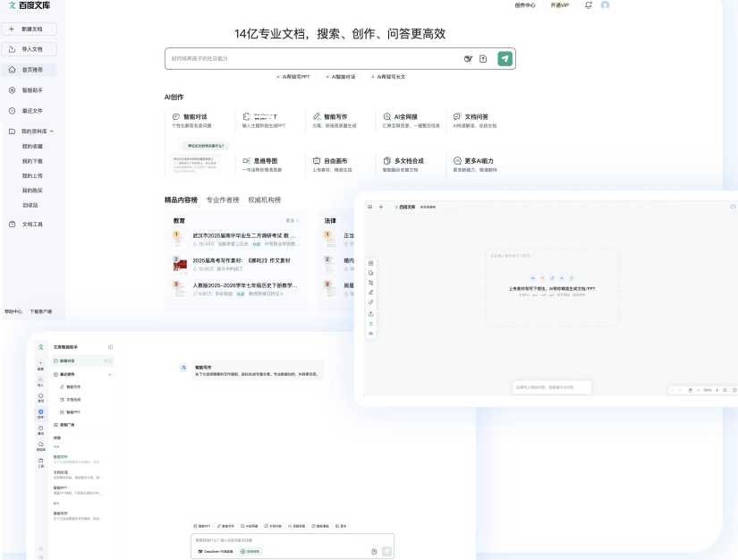Collapse the 文库智能助手 side panel icon
The image size is (738, 560).
coord(110,347)
